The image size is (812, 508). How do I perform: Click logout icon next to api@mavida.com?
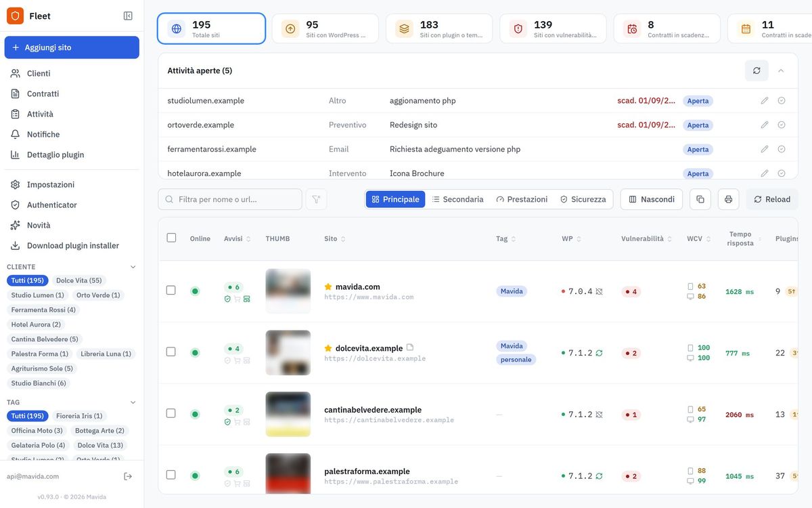128,476
